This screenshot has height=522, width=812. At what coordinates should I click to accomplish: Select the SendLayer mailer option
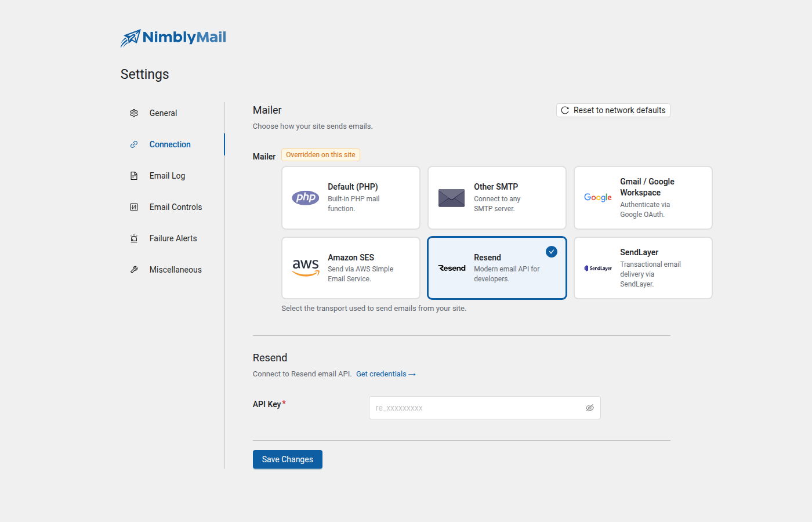pos(643,268)
